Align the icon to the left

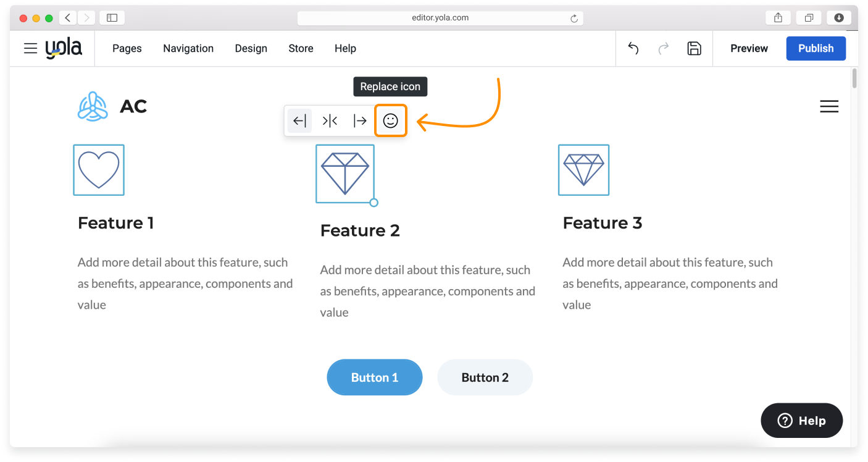pyautogui.click(x=299, y=120)
